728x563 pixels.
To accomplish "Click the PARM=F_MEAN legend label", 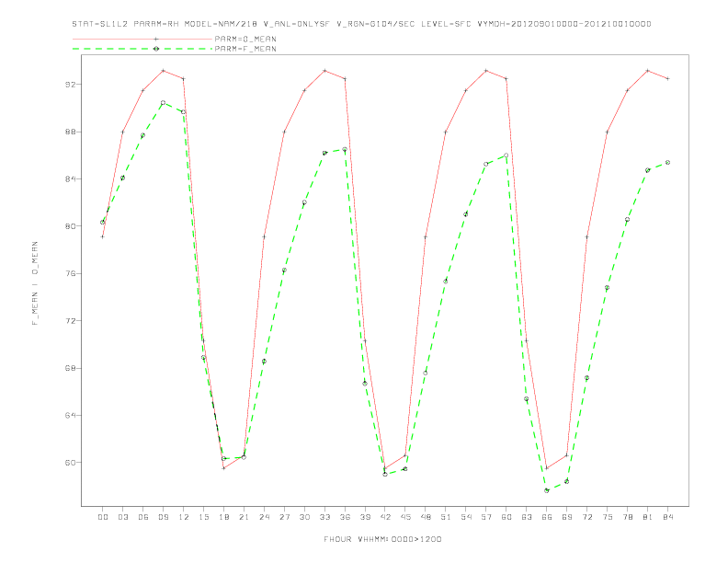I will (245, 49).
